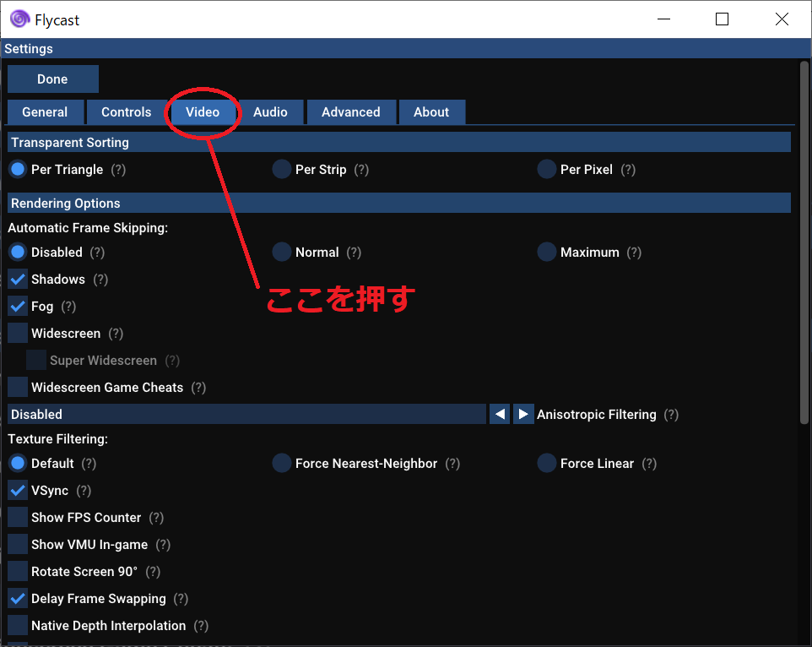
Task: Minimize the Flycast window
Action: [664, 19]
